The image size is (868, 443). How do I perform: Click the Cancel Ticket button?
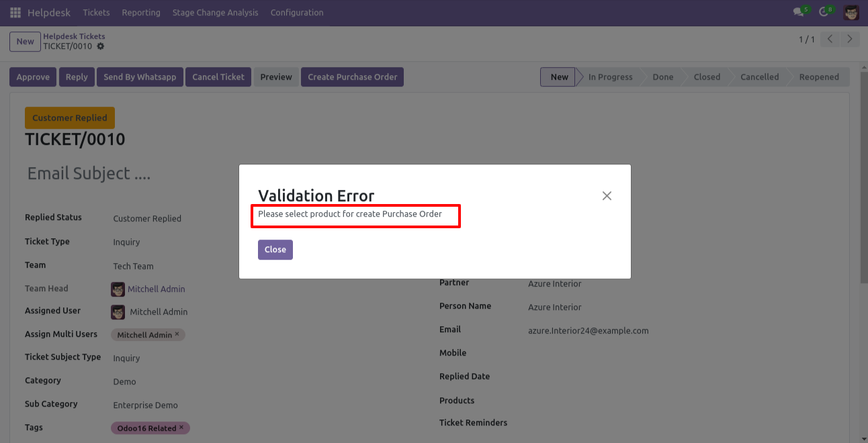click(x=218, y=77)
